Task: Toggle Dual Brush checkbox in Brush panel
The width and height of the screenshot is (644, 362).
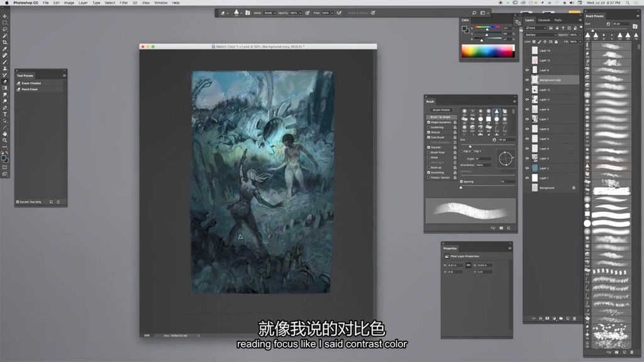Action: [429, 138]
